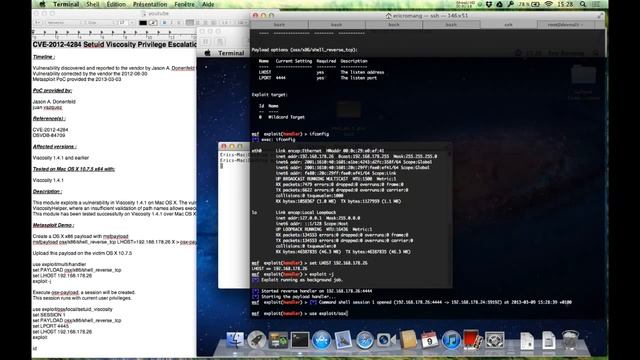Launch Safari from the Dock
This screenshot has width=640, height=360.
[x=364, y=340]
